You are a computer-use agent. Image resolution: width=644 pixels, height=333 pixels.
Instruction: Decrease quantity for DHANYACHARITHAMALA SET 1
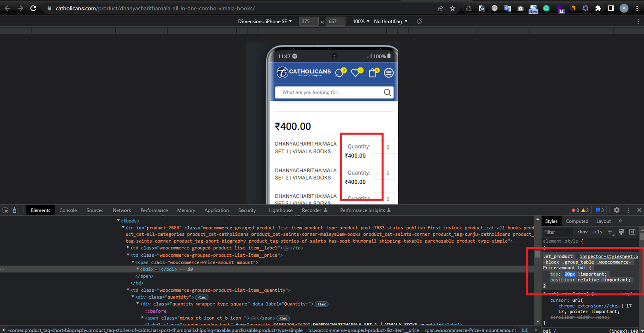[378, 147]
